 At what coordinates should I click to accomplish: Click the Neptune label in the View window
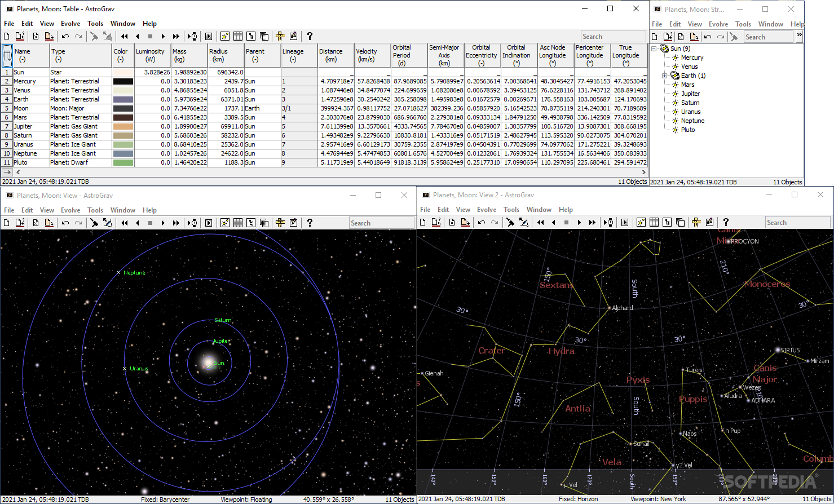point(134,273)
